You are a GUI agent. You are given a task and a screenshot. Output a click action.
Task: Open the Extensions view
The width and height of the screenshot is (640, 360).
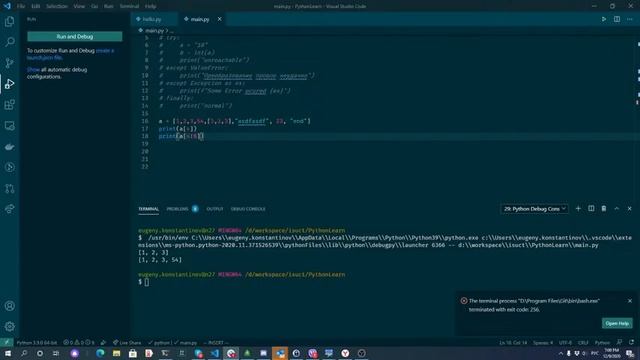coord(9,104)
